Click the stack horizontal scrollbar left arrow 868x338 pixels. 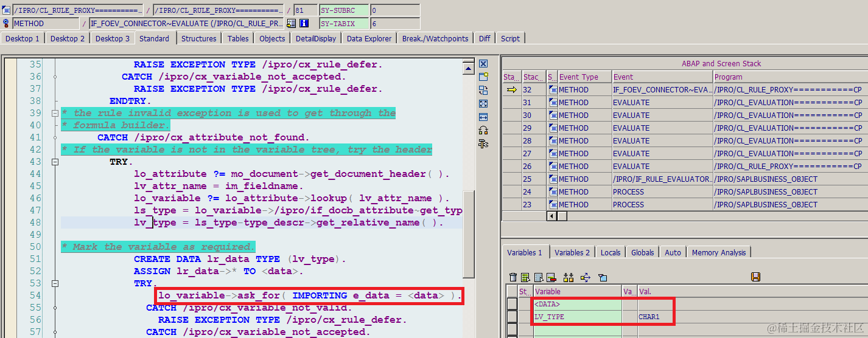553,216
